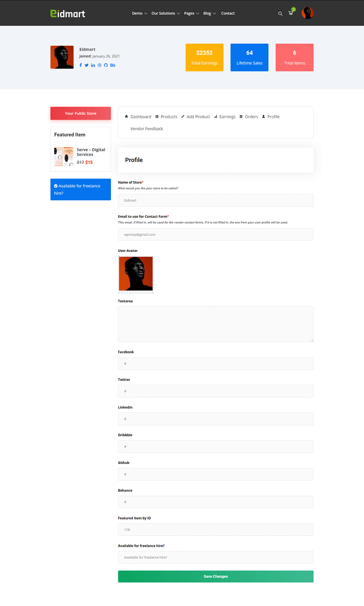Click the bar chart icon beside Earnings
Screen dimensions: 364x606
click(215, 117)
